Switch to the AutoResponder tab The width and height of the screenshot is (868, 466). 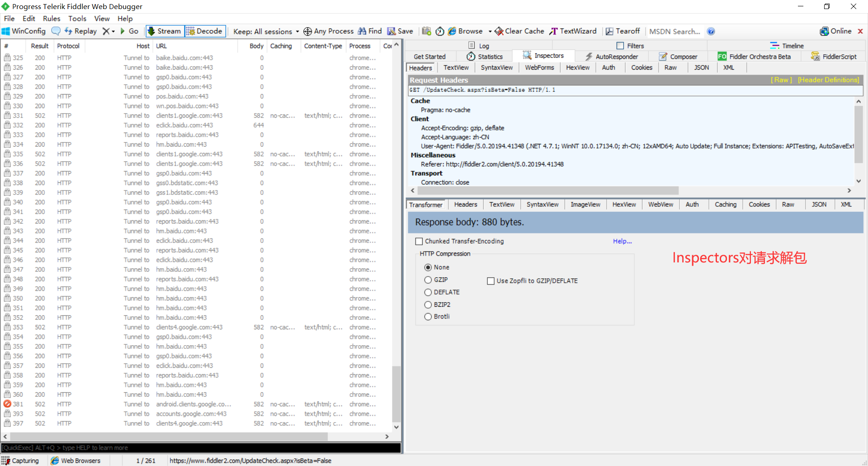[x=612, y=57]
